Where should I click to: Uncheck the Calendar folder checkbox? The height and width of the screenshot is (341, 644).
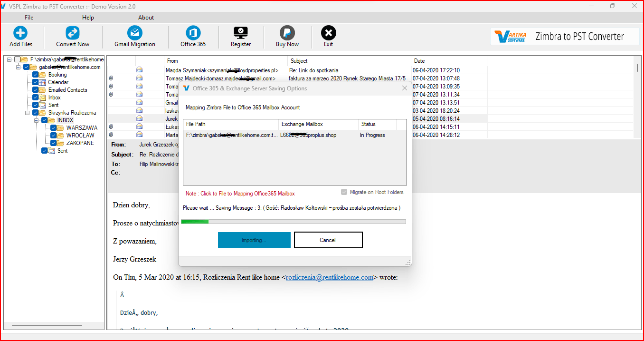point(36,82)
